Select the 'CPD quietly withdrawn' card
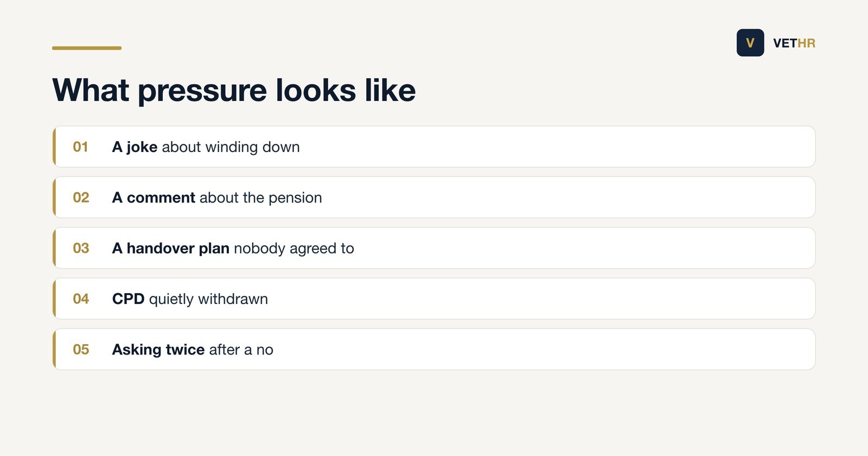The image size is (868, 456). click(x=434, y=299)
